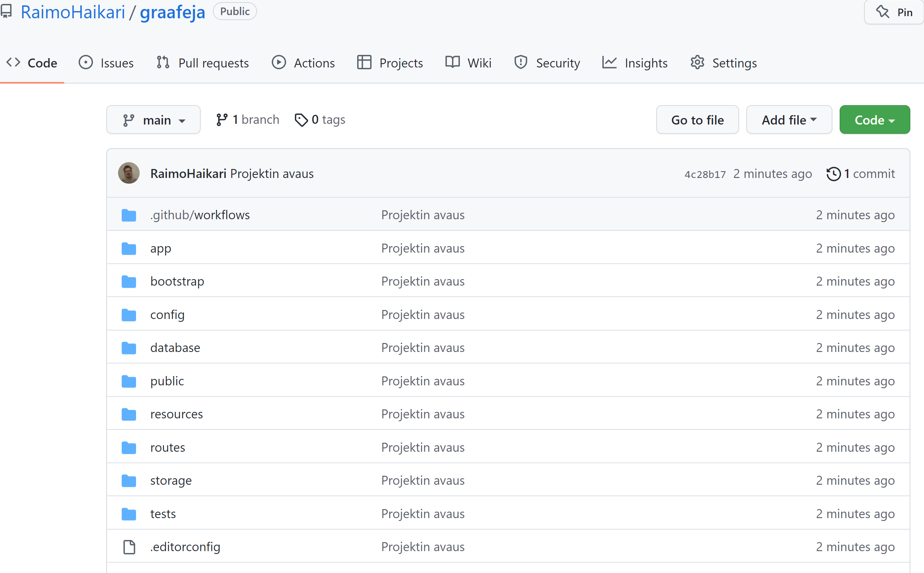Viewport: 924px width, 573px height.
Task: Open Projektin avaus commit in .editorconfig row
Action: coord(423,547)
